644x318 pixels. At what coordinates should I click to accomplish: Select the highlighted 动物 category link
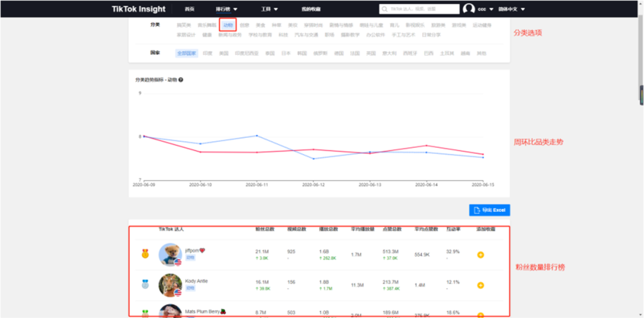click(x=228, y=25)
